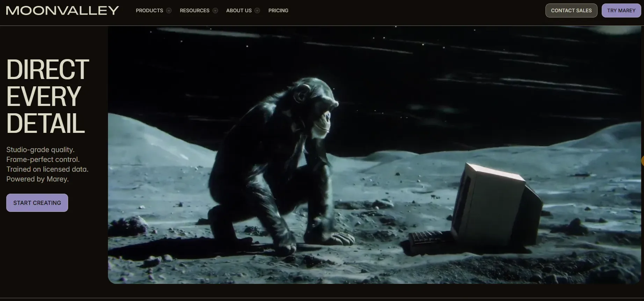644x301 pixels.
Task: Hit the Start Creating button
Action: click(x=37, y=203)
